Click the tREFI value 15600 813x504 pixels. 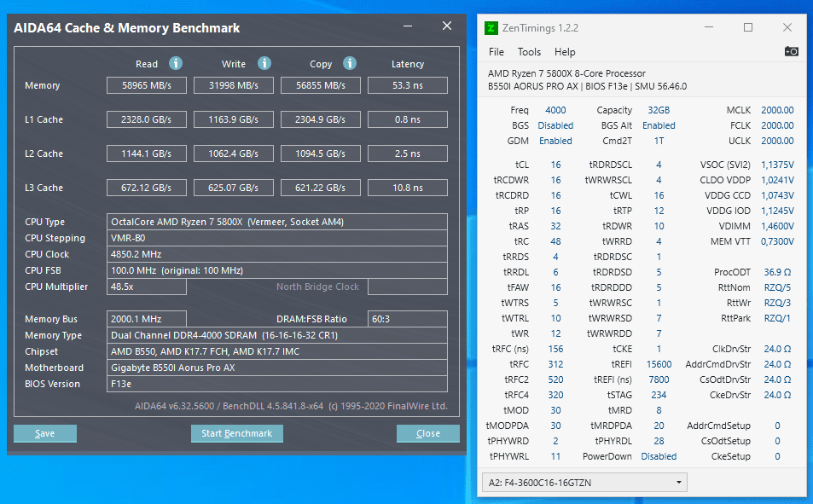coord(659,364)
